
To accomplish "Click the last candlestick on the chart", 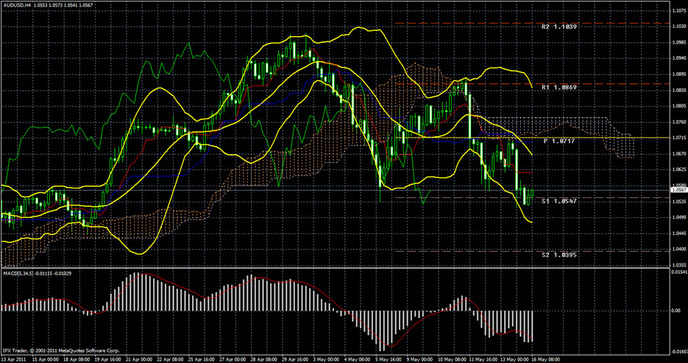I will click(532, 192).
